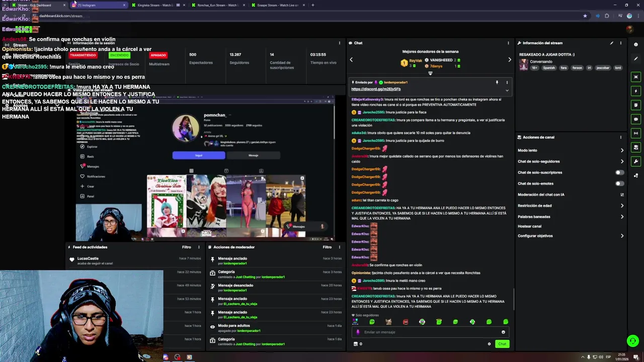The image size is (644, 362).
Task: Click Hostear canal option
Action: coord(529,226)
